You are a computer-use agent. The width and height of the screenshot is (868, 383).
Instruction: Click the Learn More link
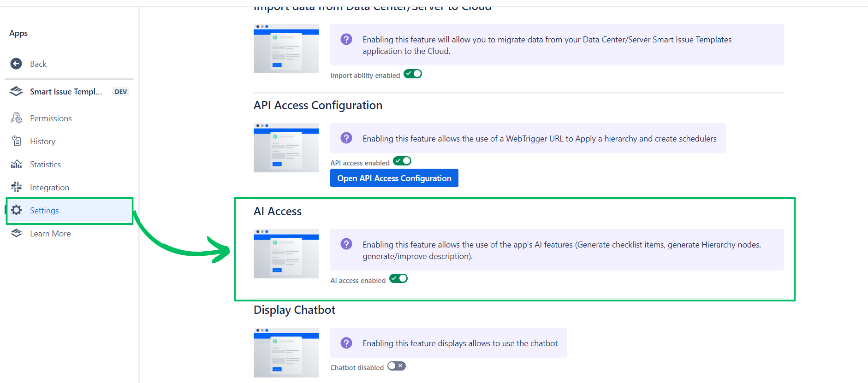tap(50, 234)
